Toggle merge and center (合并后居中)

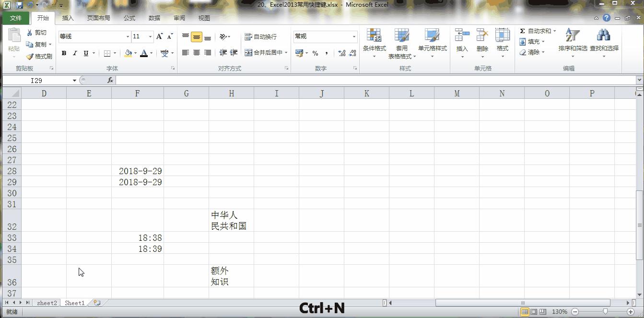264,53
